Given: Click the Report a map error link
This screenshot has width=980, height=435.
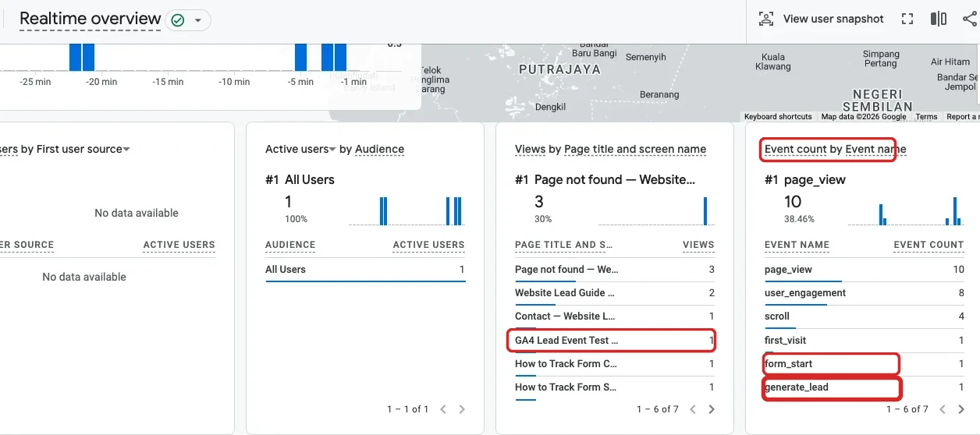Looking at the screenshot, I should point(963,117).
